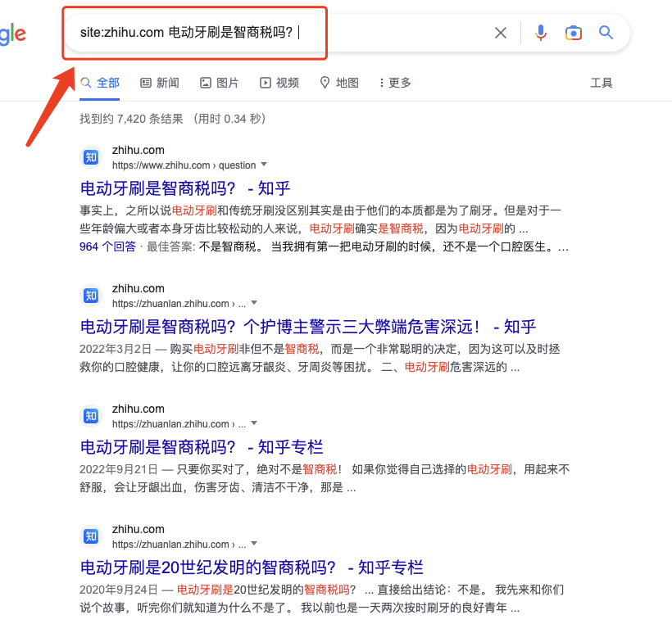
Task: Open result 电动牙刷是智商税吗？ - 知乎
Action: (x=185, y=188)
